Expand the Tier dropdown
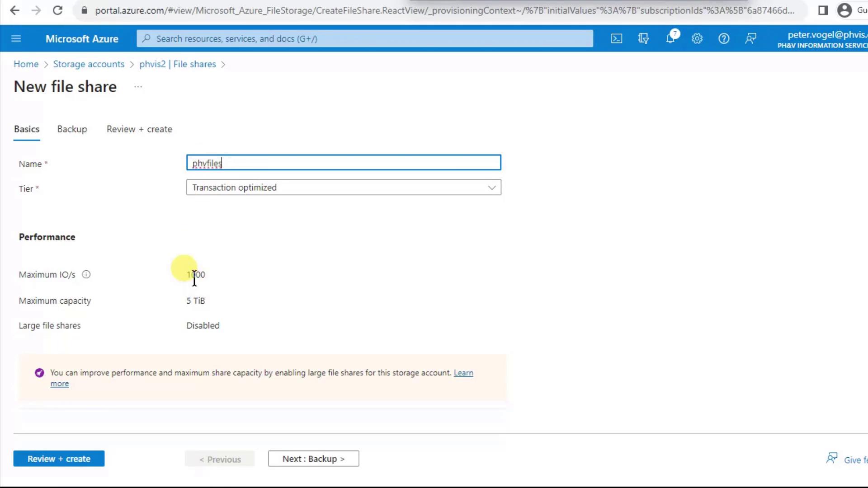The image size is (868, 488). pos(344,188)
